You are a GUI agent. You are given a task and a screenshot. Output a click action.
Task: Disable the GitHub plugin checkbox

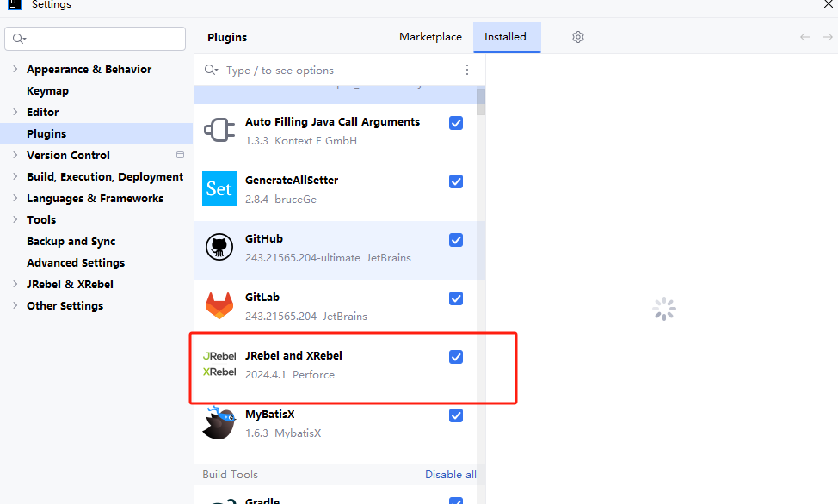[x=456, y=240]
